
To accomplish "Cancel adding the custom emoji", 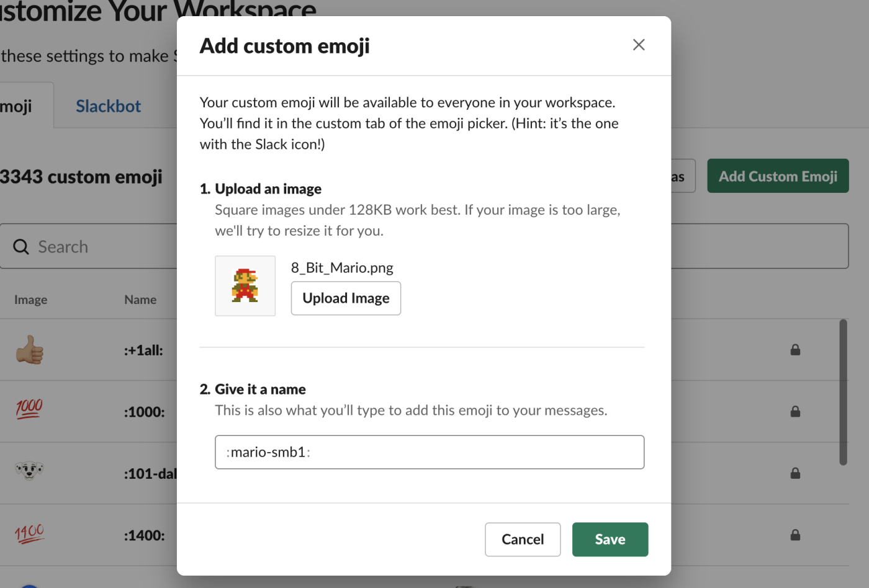I will coord(522,539).
